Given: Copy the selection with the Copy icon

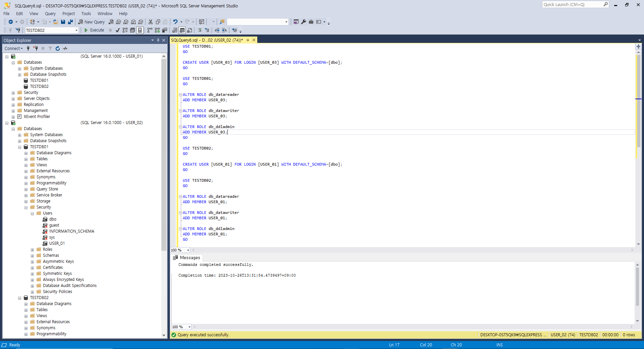Looking at the screenshot, I should point(158,22).
